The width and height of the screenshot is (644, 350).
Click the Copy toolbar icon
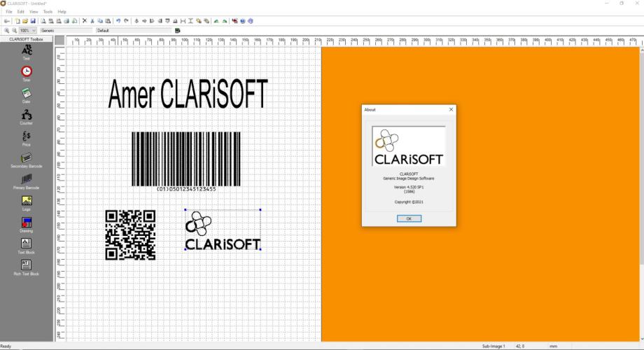click(x=100, y=21)
